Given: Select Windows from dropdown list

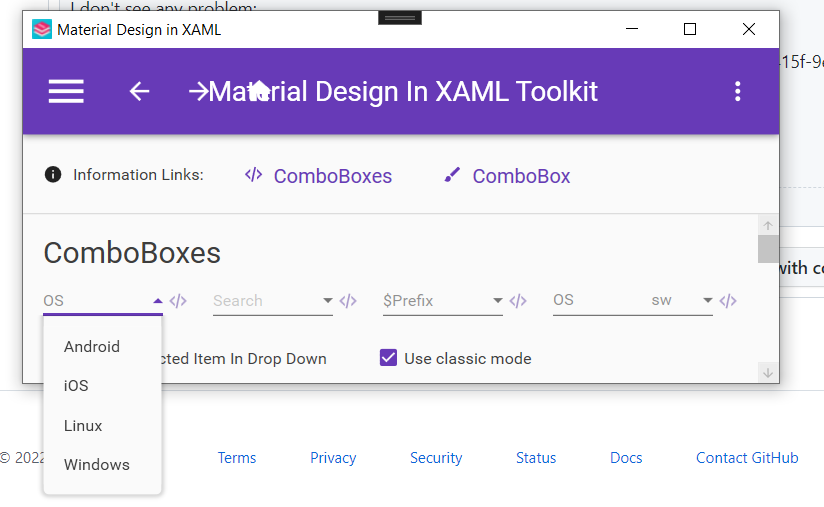Looking at the screenshot, I should pyautogui.click(x=102, y=464).
